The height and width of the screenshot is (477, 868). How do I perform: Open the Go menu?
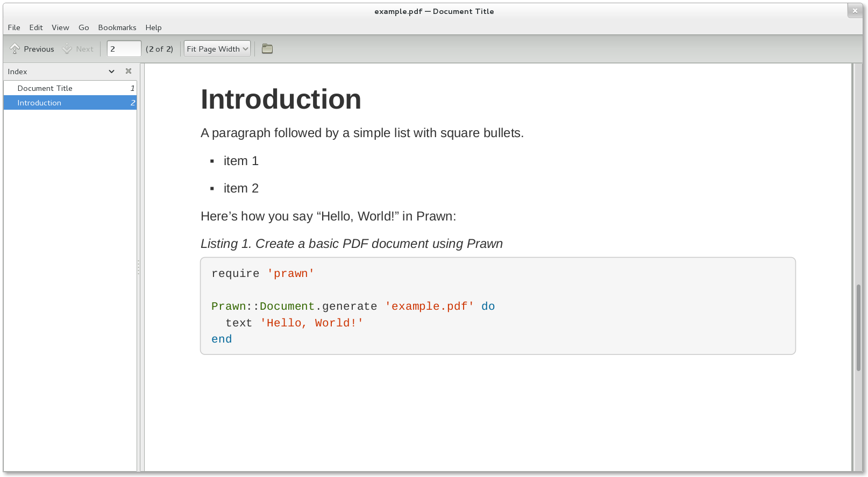click(83, 27)
